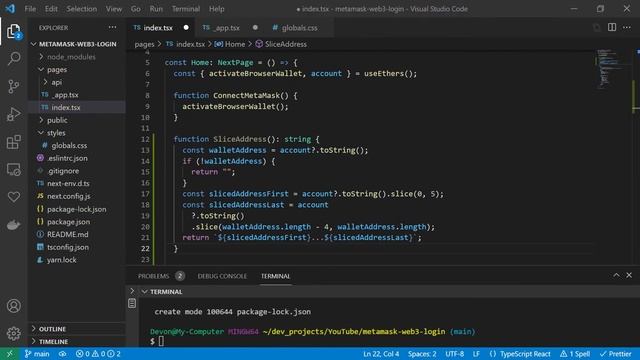This screenshot has width=640, height=360.
Task: Open the Docker view
Action: coord(13,224)
